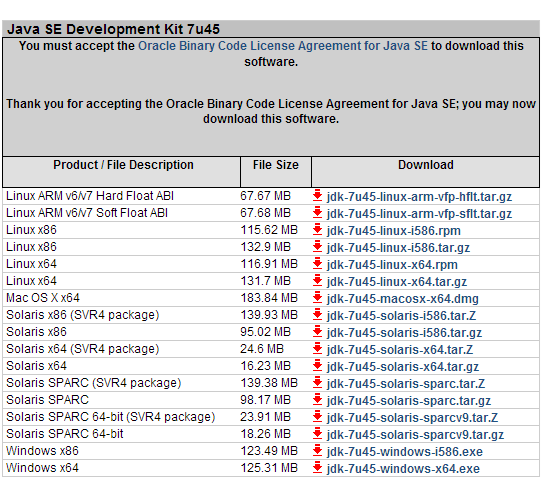
Task: Select the Linux ARM v6/v7 Hard Float ABI row label
Action: pyautogui.click(x=90, y=196)
